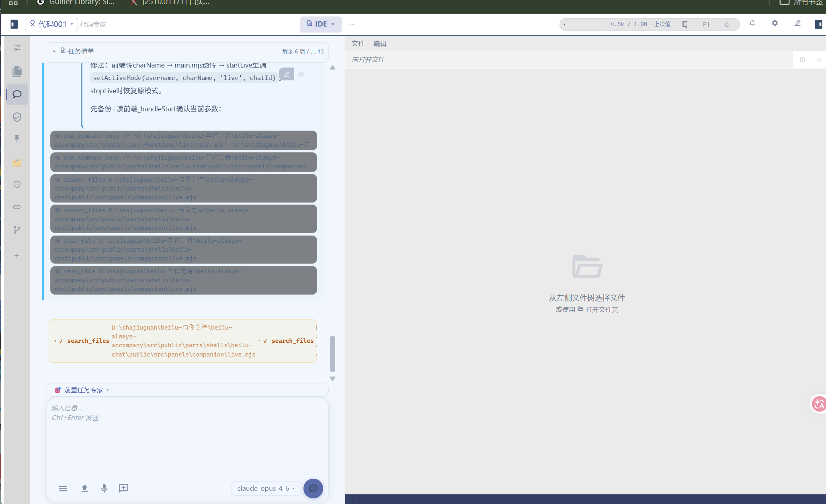Image resolution: width=826 pixels, height=504 pixels.
Task: Open the git branch sidebar icon
Action: [x=17, y=230]
